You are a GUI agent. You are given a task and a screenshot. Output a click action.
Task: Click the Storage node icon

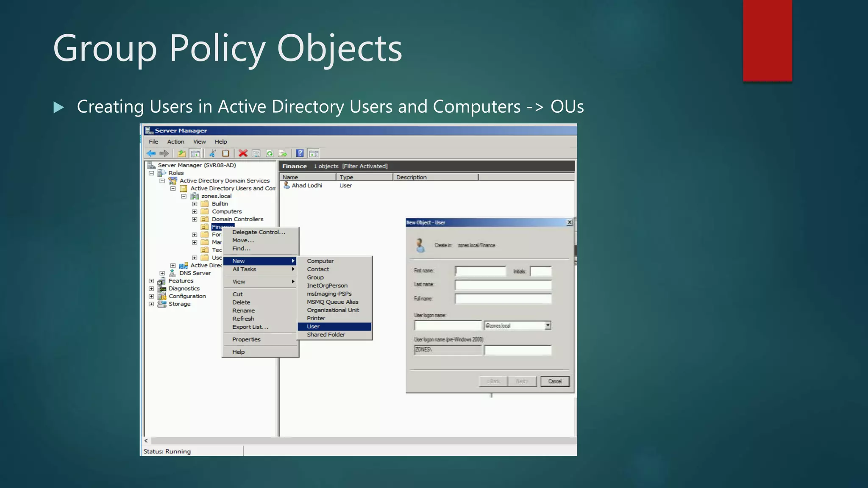click(x=162, y=304)
